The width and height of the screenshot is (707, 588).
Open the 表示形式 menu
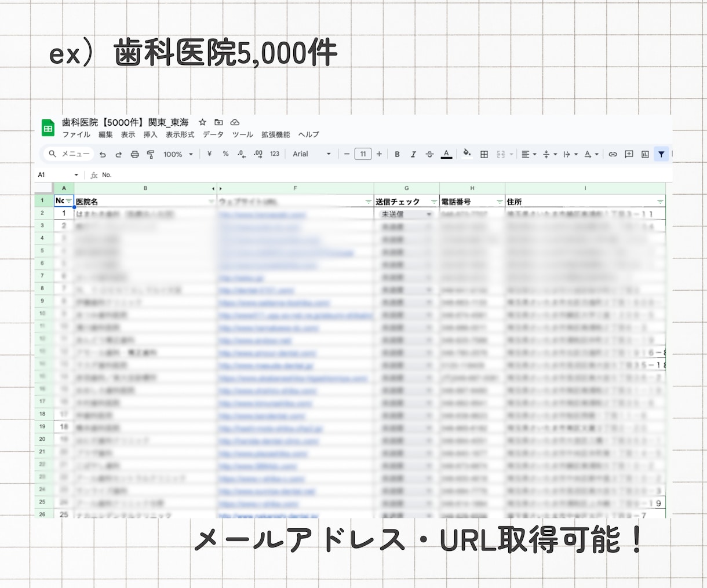[180, 134]
